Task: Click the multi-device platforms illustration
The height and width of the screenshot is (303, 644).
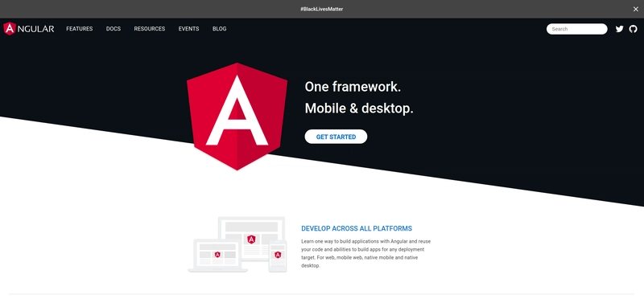Action: (237, 245)
